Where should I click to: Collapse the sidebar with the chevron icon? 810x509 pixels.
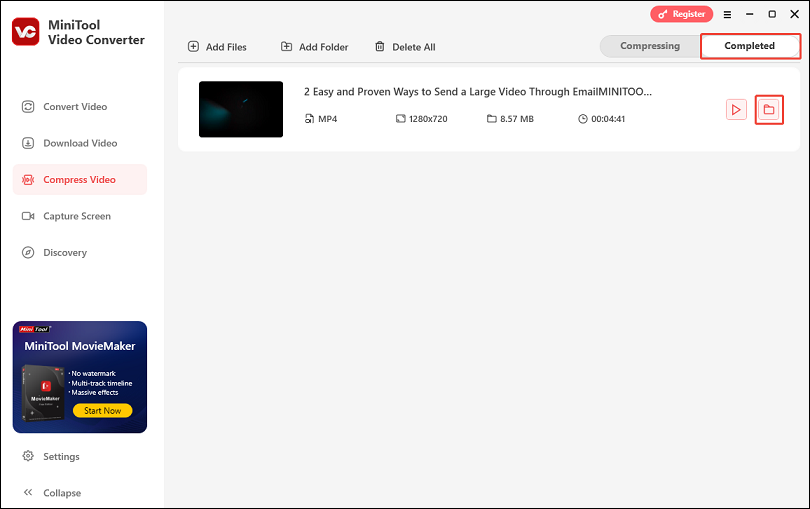(x=28, y=492)
